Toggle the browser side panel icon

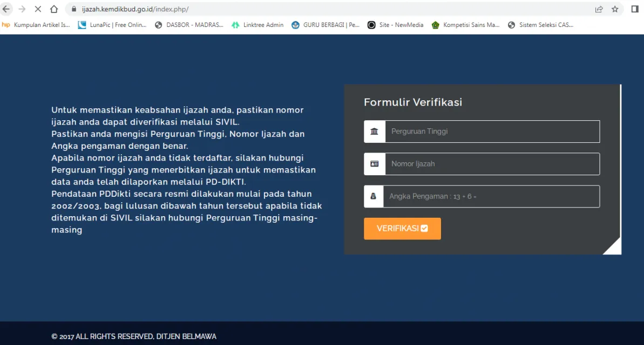click(635, 9)
